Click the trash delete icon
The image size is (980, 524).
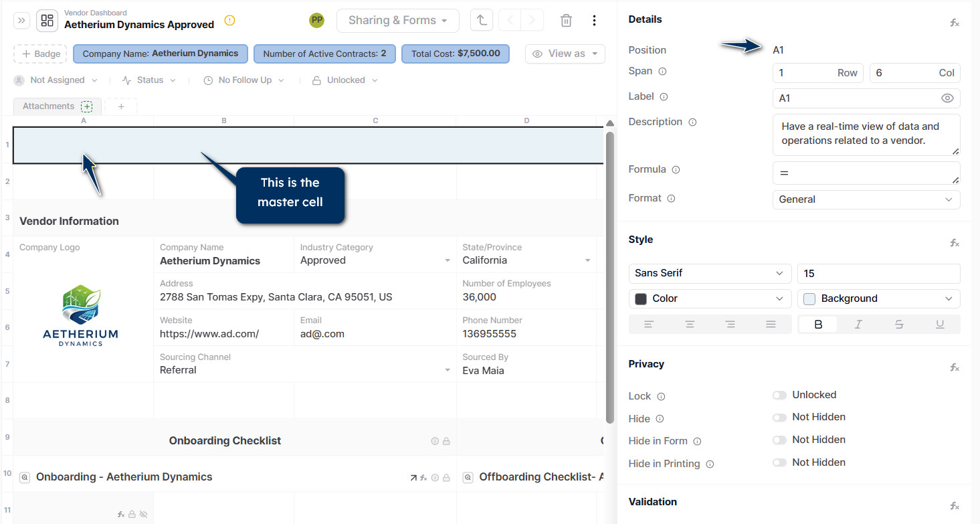pos(566,21)
